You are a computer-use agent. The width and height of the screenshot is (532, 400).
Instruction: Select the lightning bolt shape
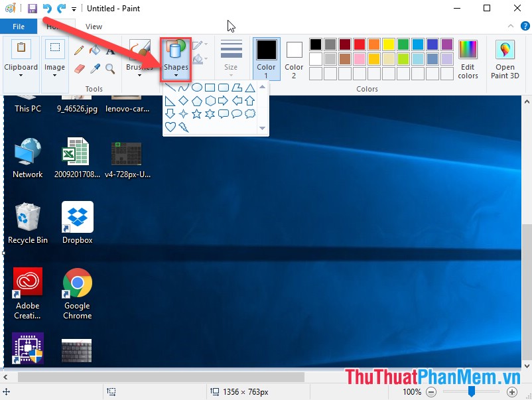click(183, 127)
